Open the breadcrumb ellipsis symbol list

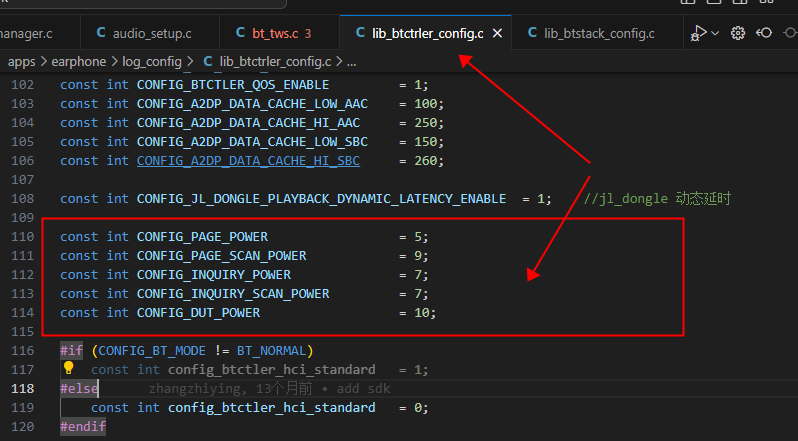(x=352, y=63)
